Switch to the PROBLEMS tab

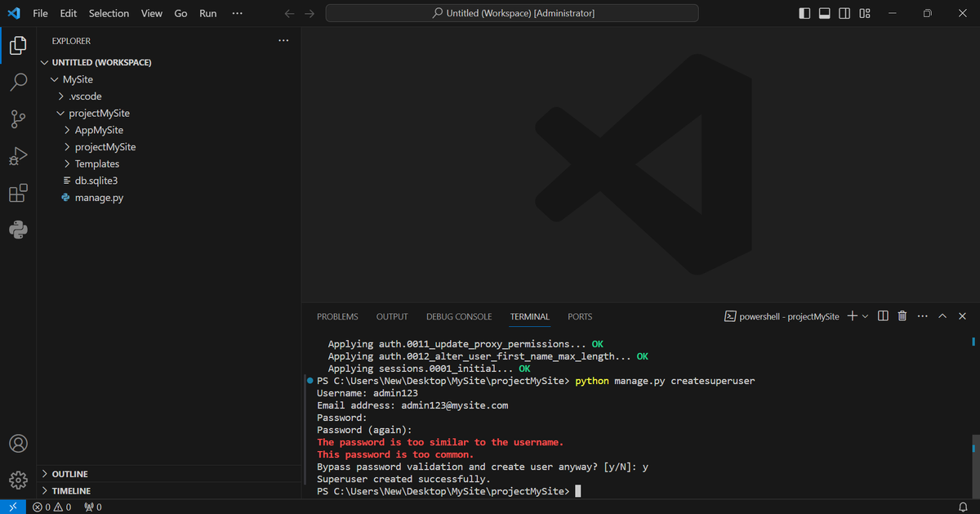337,316
